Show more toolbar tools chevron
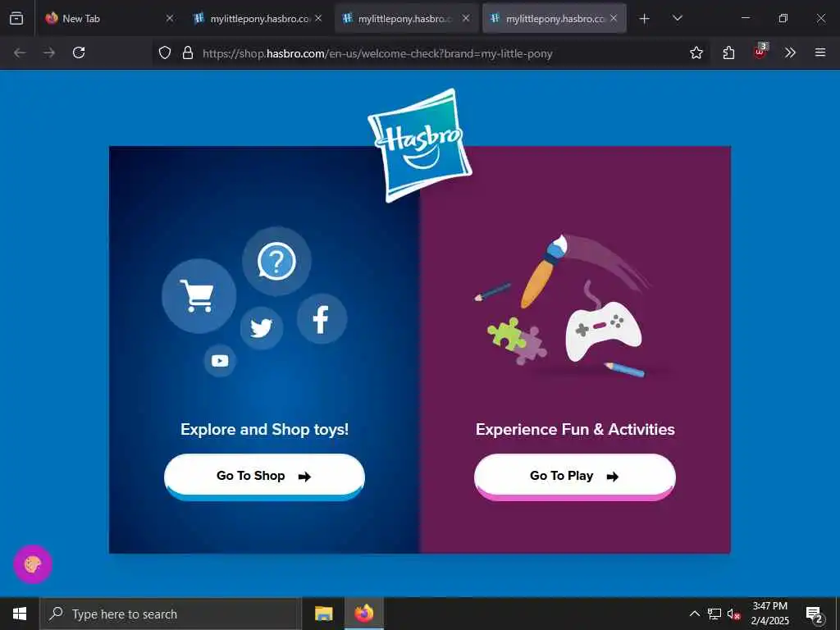 [790, 52]
